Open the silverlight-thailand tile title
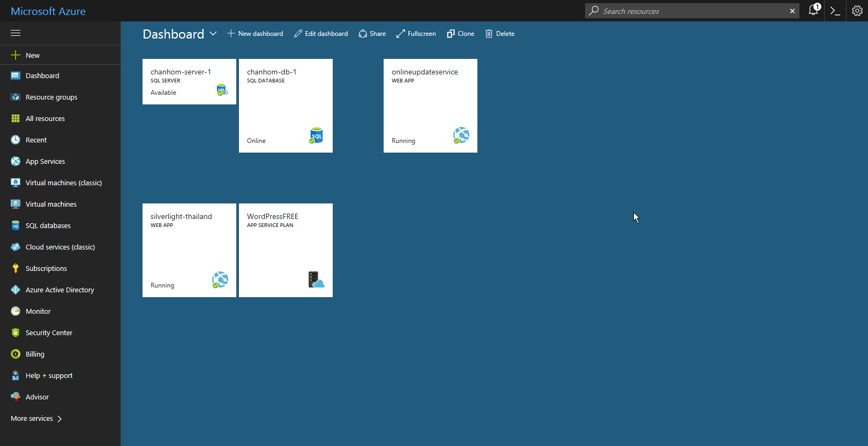The height and width of the screenshot is (446, 868). 181,216
